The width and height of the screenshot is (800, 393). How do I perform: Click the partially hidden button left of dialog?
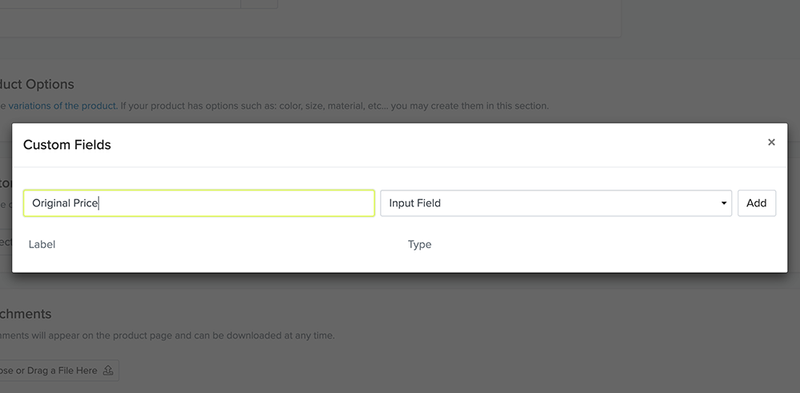tap(6, 242)
